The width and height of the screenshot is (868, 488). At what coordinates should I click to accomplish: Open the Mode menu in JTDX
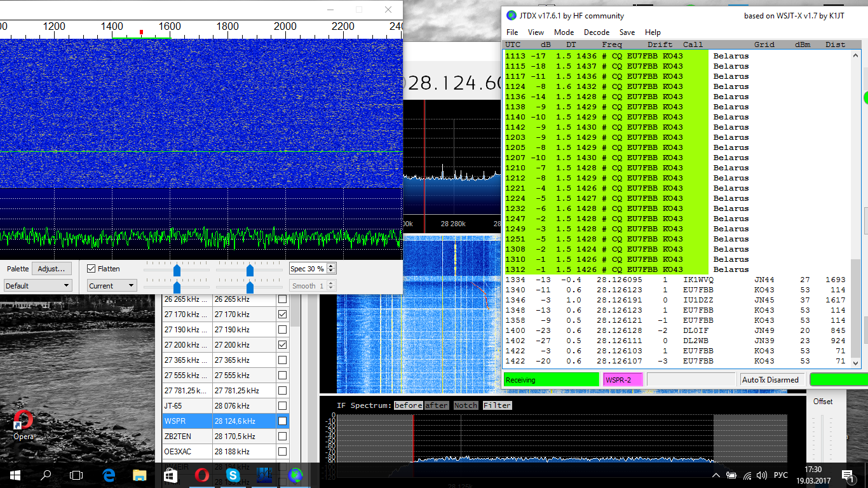pos(564,32)
